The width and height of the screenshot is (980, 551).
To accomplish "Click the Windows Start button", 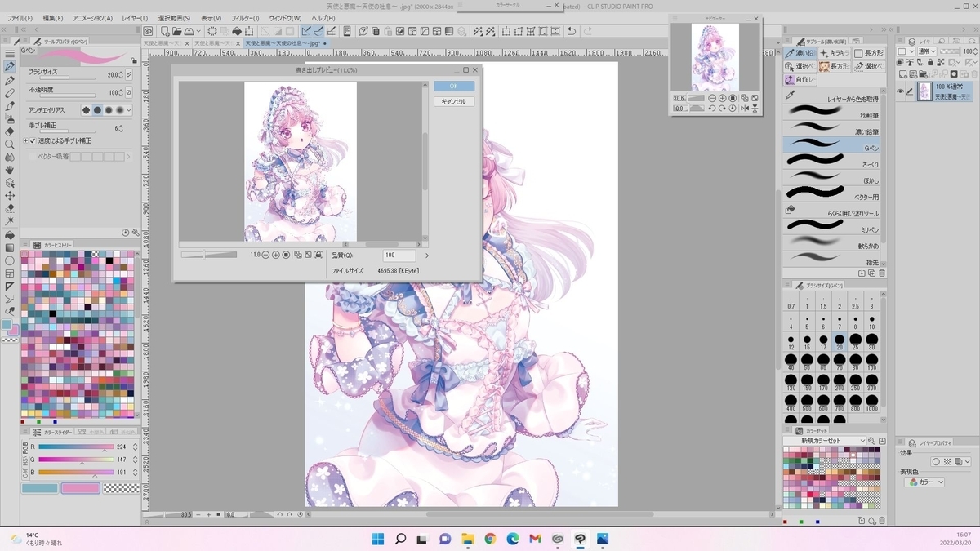I will tap(378, 539).
